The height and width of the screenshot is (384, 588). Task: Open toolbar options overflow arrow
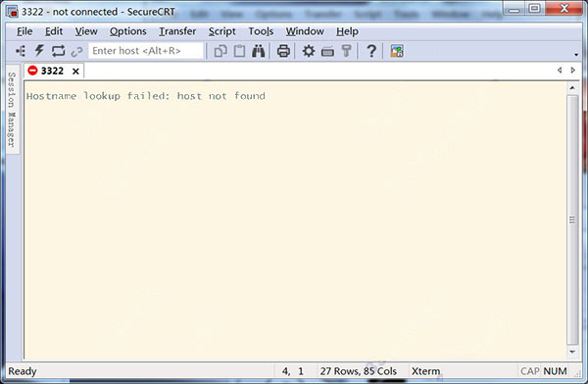[x=576, y=55]
